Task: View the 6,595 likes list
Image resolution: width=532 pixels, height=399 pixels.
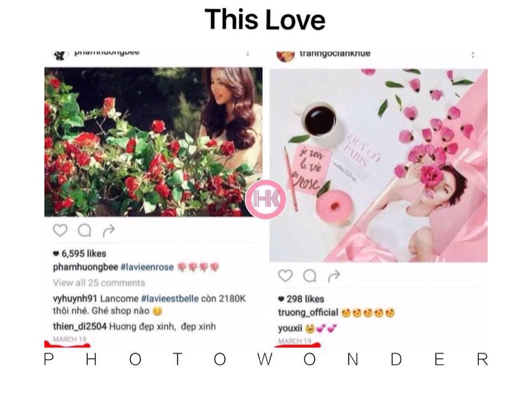Action: pyautogui.click(x=84, y=253)
